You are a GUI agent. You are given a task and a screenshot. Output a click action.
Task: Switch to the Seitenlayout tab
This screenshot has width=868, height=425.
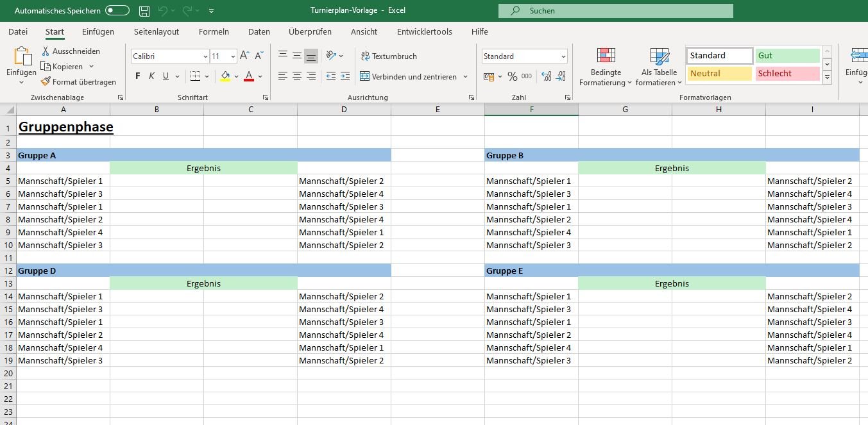pyautogui.click(x=157, y=31)
